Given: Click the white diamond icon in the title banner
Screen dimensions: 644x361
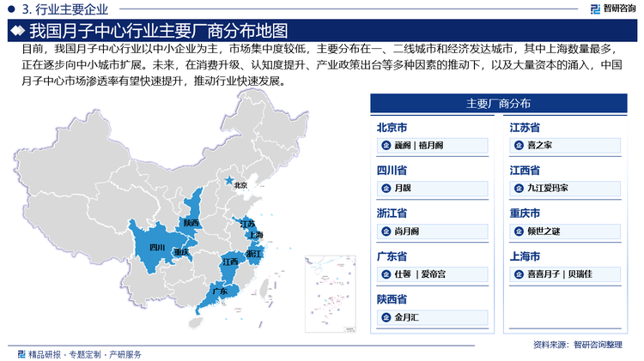Looking at the screenshot, I should pos(18,31).
